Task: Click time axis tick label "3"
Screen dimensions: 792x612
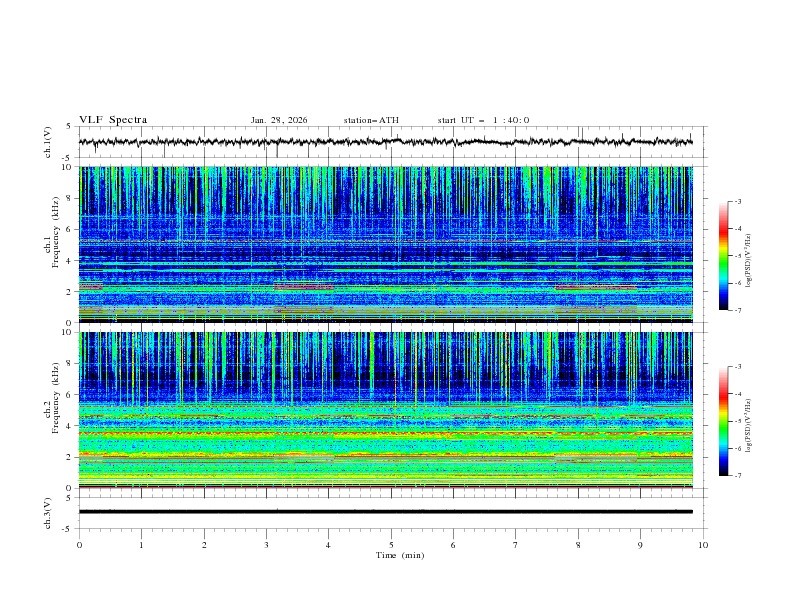Action: (x=266, y=545)
